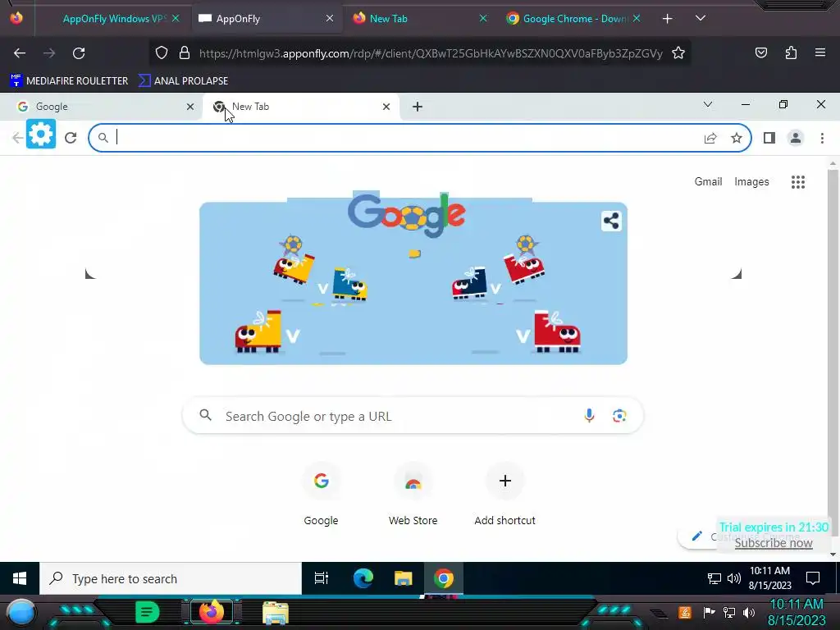Image resolution: width=840 pixels, height=630 pixels.
Task: Open remote notification center
Action: pos(813,578)
